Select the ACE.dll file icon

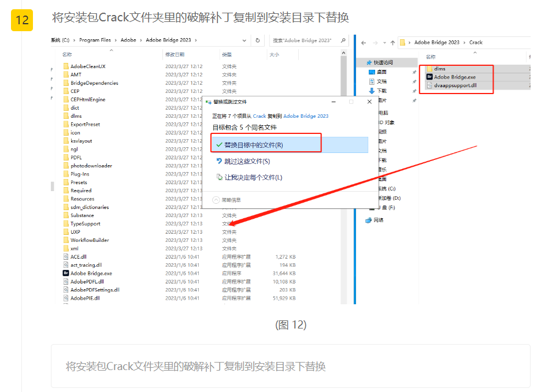click(x=66, y=256)
